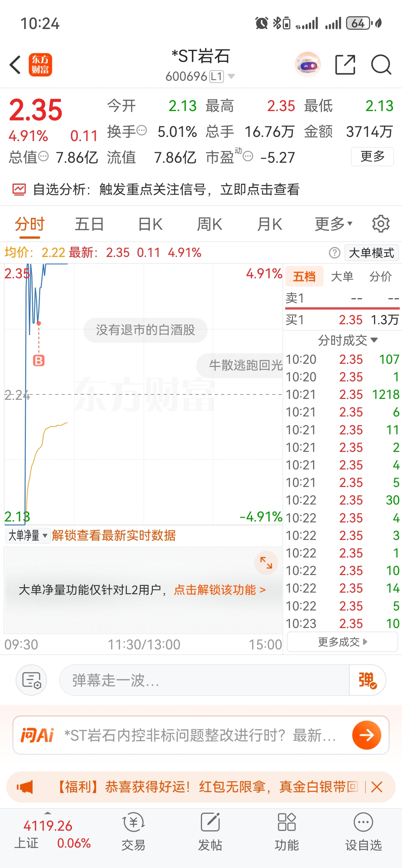Expand the 上证 index ticker
This screenshot has height=868, width=402.
click(x=48, y=813)
